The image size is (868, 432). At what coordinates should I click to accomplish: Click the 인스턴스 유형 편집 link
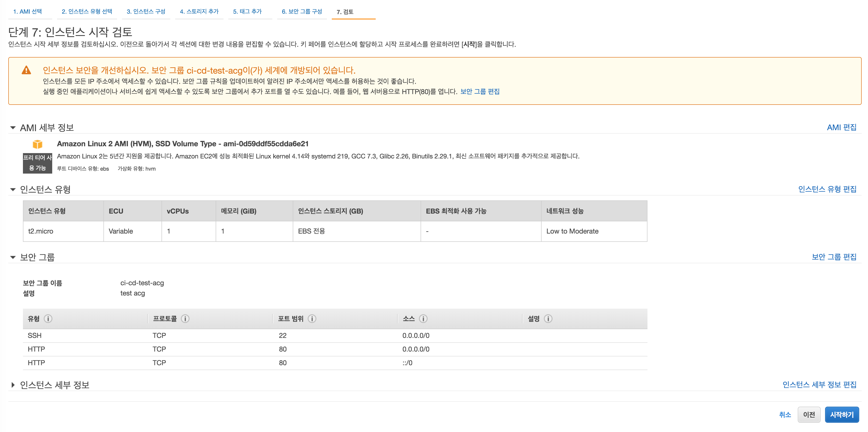pyautogui.click(x=827, y=189)
